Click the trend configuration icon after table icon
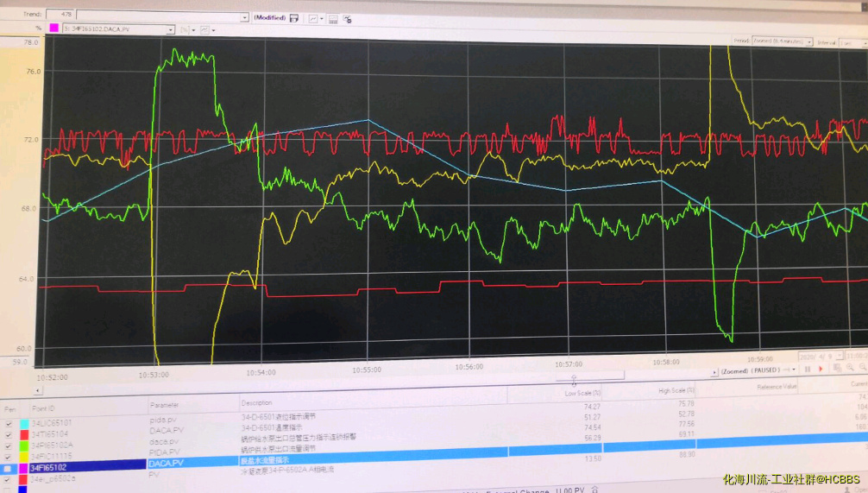868x493 pixels. click(348, 19)
